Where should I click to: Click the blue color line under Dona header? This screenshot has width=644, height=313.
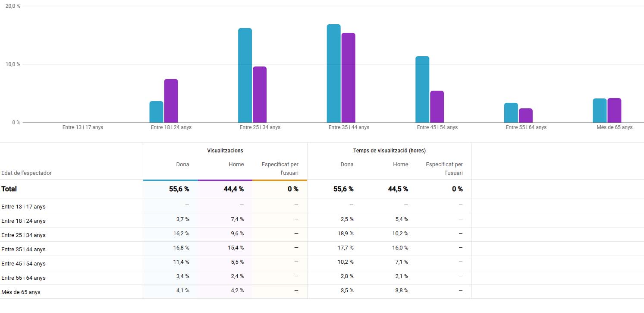tap(170, 180)
